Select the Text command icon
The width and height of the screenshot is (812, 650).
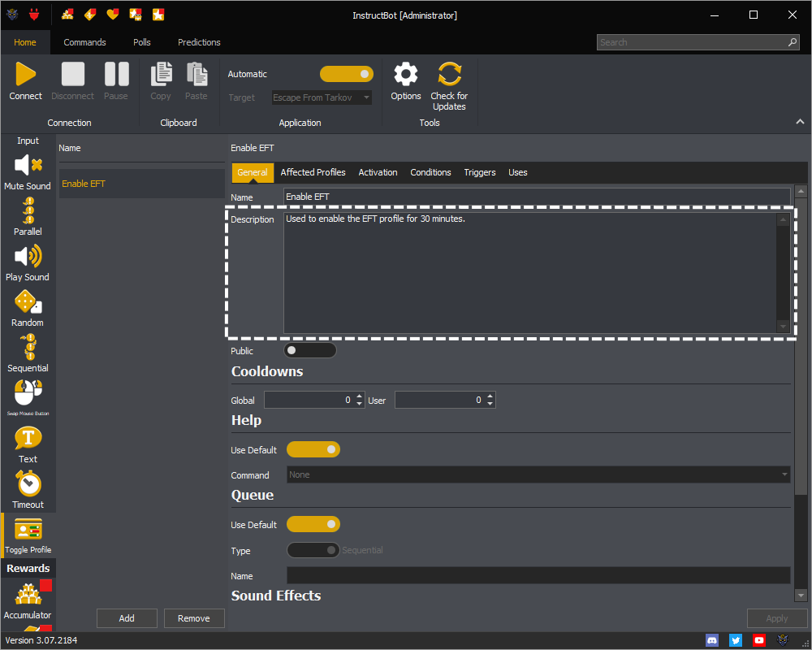28,439
